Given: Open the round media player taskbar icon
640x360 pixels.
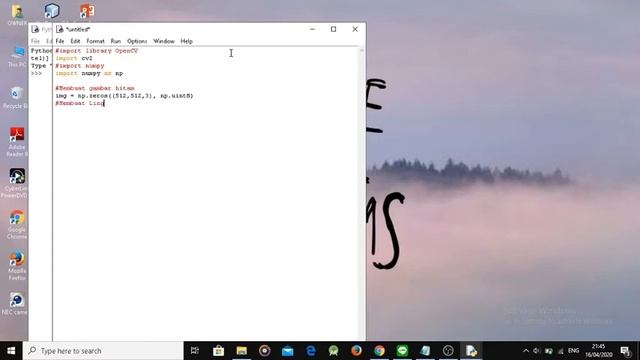Looking at the screenshot, I should [x=264, y=351].
